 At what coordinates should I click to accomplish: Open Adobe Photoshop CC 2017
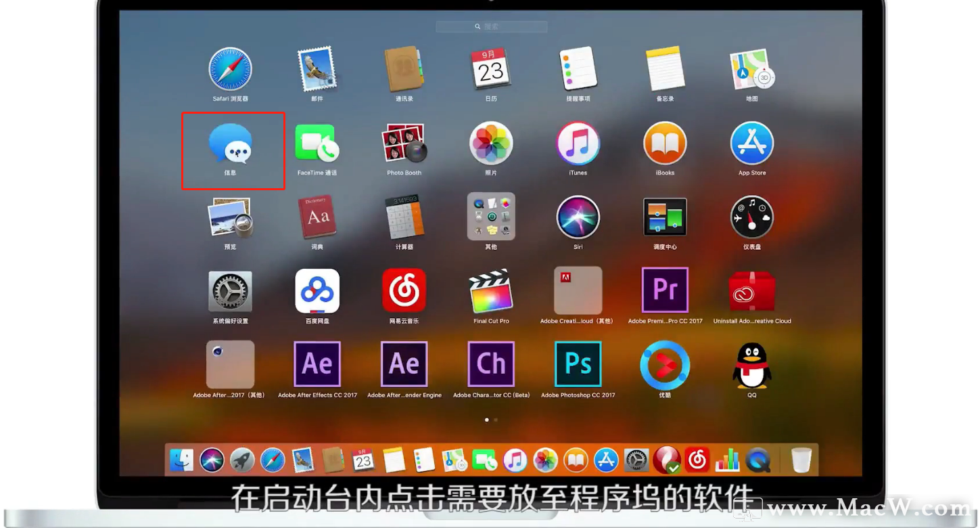pyautogui.click(x=578, y=364)
